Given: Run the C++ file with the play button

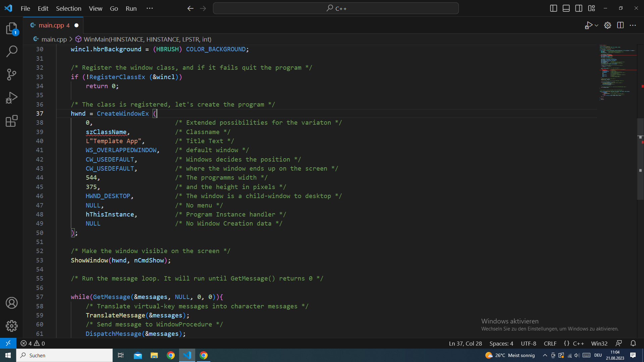Looking at the screenshot, I should coord(589,25).
